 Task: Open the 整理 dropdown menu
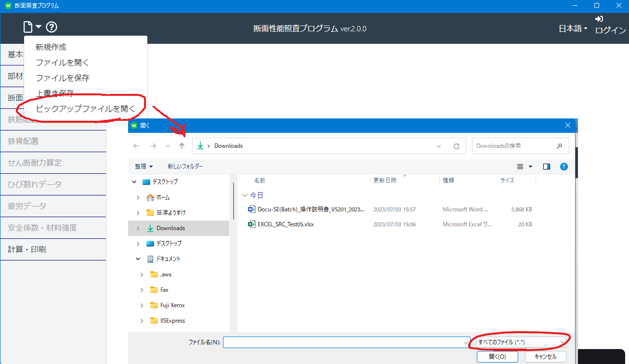[x=144, y=166]
